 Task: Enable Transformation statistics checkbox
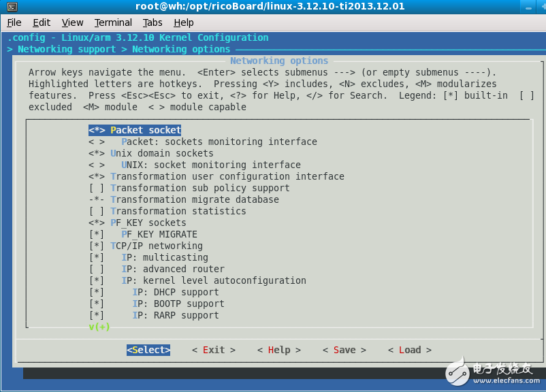(97, 211)
